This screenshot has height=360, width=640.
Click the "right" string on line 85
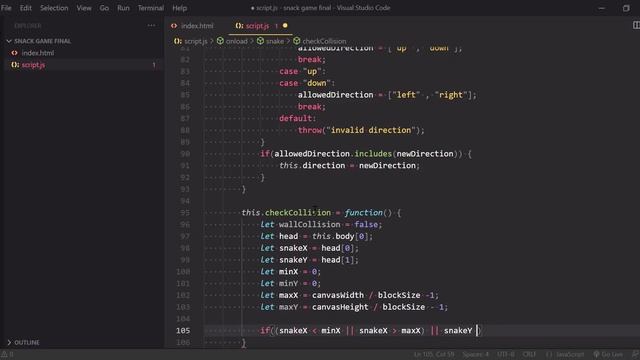point(451,95)
